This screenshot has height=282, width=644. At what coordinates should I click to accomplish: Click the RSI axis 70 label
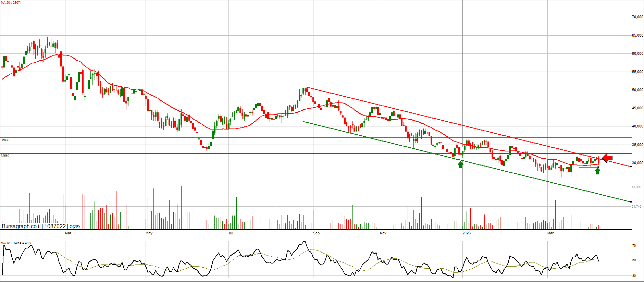(634, 246)
